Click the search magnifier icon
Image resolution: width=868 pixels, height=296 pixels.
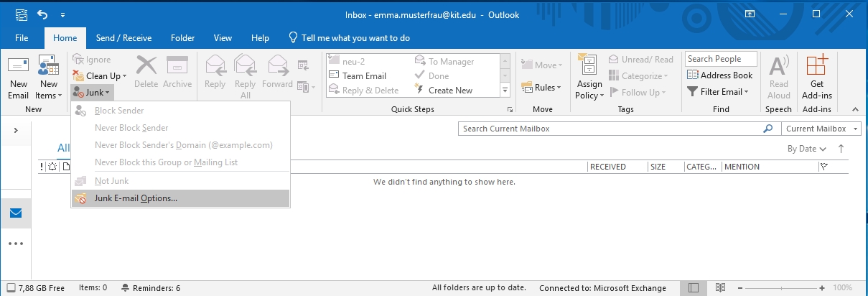[769, 129]
